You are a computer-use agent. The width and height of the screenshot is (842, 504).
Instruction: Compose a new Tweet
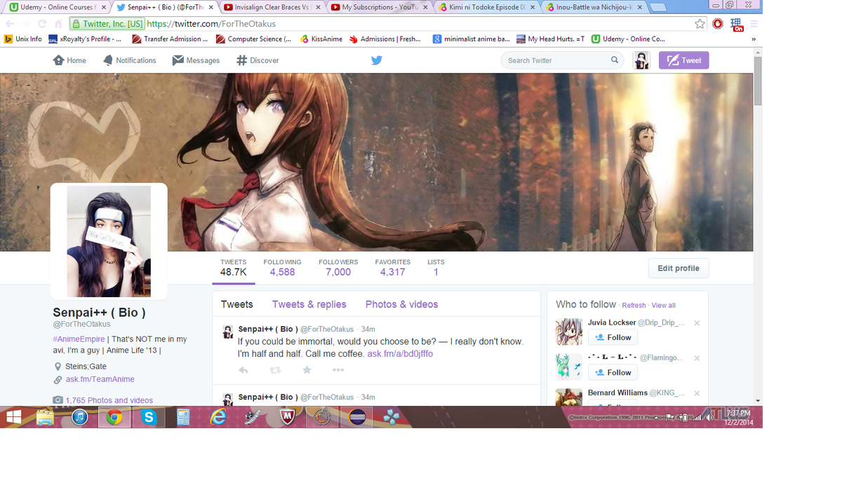coord(683,60)
